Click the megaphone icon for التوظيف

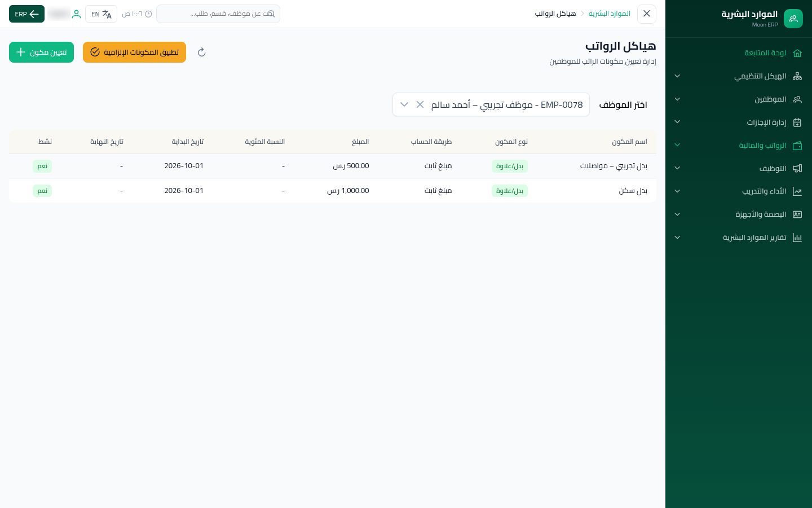[x=797, y=168]
